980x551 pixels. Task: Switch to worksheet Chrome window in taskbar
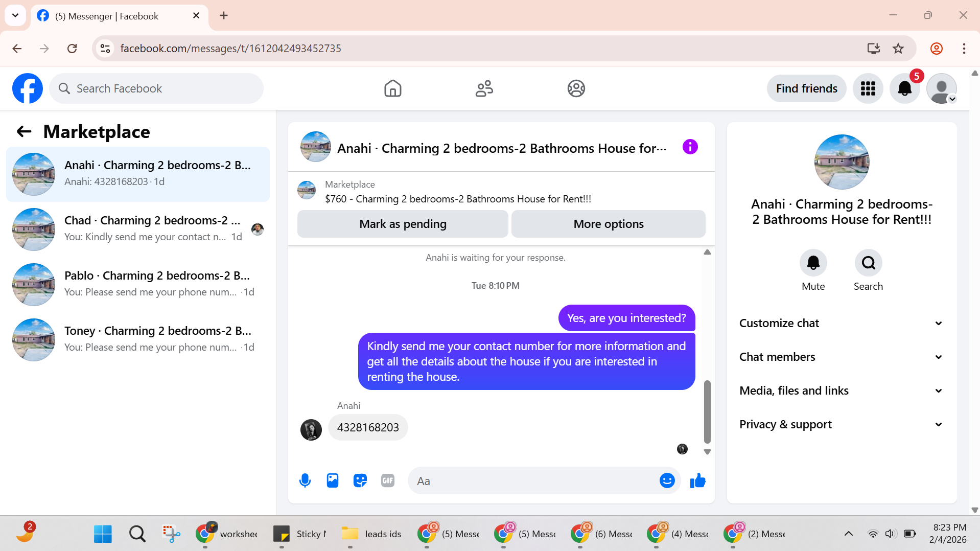pos(227,534)
